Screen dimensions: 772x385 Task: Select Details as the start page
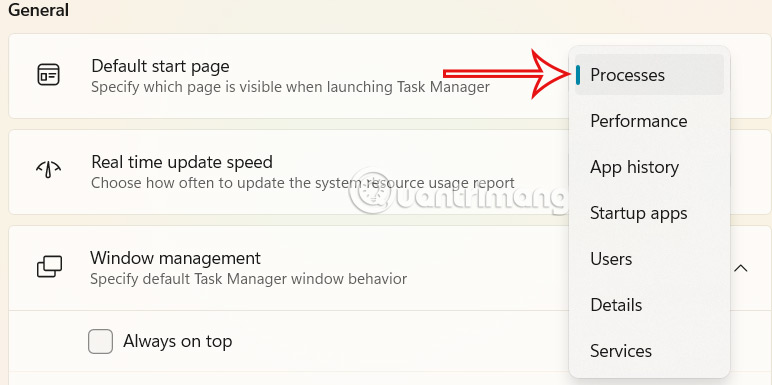[649, 305]
